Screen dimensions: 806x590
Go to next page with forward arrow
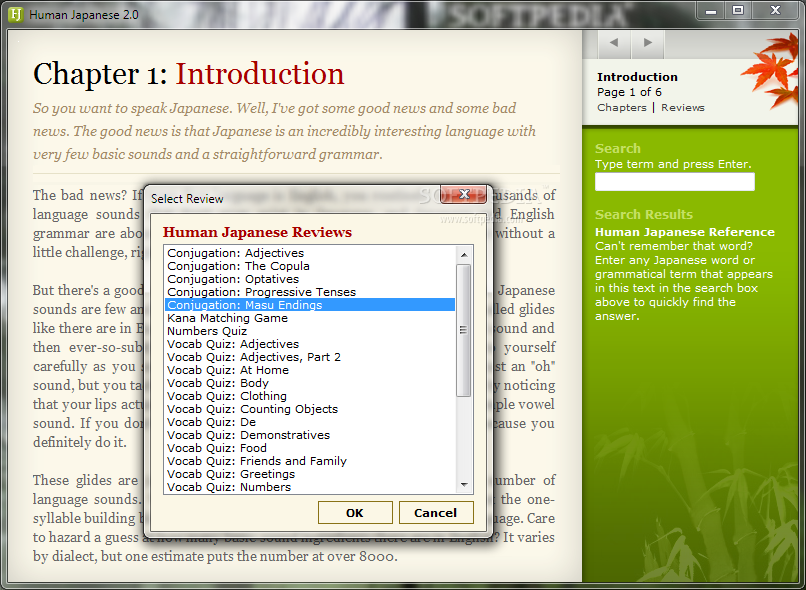tap(648, 43)
